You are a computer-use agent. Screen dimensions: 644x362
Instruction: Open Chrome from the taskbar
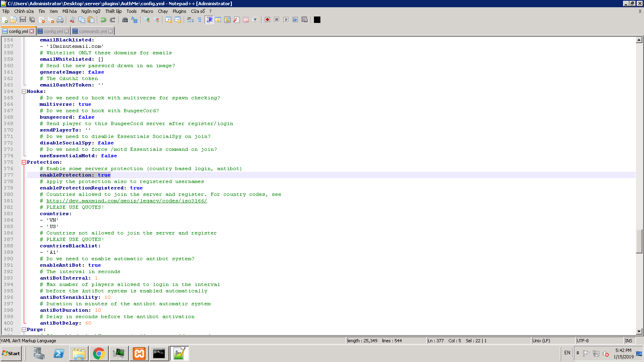coord(99,354)
